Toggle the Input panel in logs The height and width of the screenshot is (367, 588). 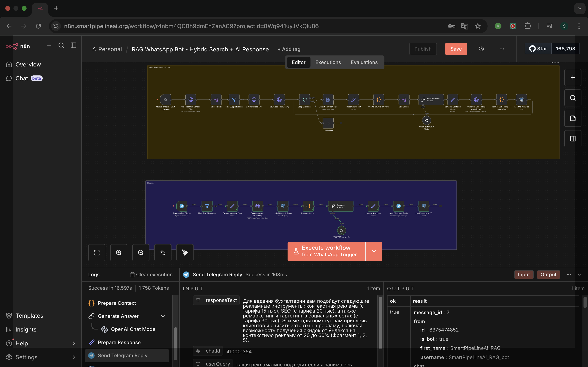(x=524, y=274)
